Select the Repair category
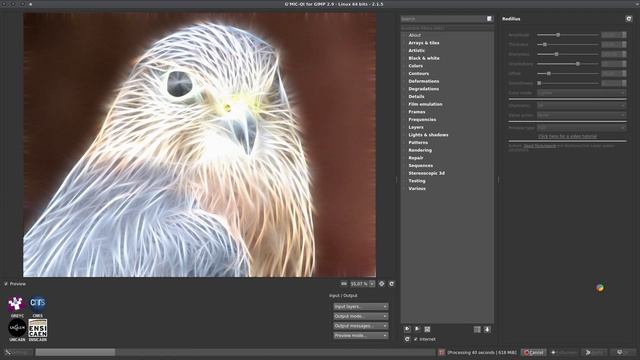This screenshot has width=640, height=360. (x=416, y=158)
